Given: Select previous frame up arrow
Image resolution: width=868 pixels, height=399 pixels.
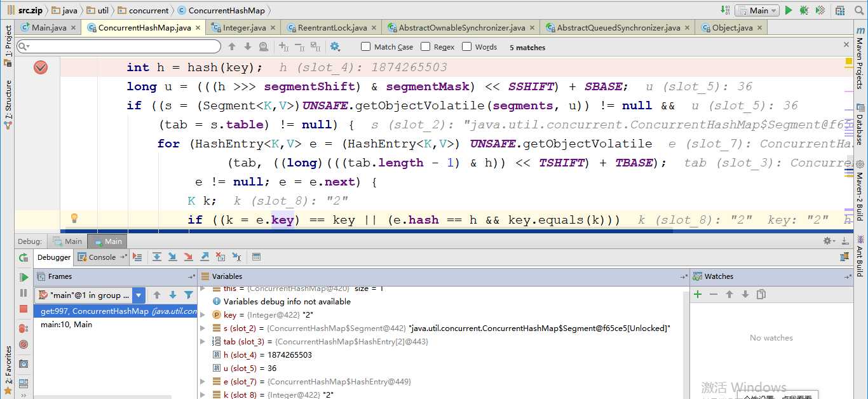Looking at the screenshot, I should point(157,295).
